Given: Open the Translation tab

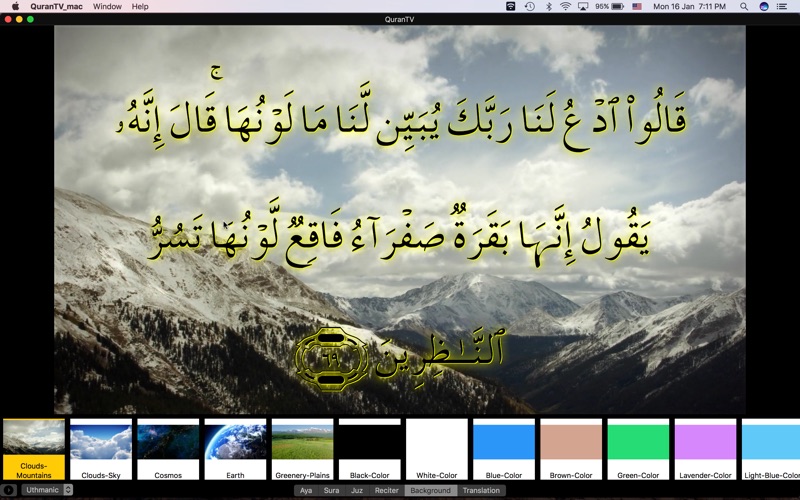Looking at the screenshot, I should coord(481,490).
